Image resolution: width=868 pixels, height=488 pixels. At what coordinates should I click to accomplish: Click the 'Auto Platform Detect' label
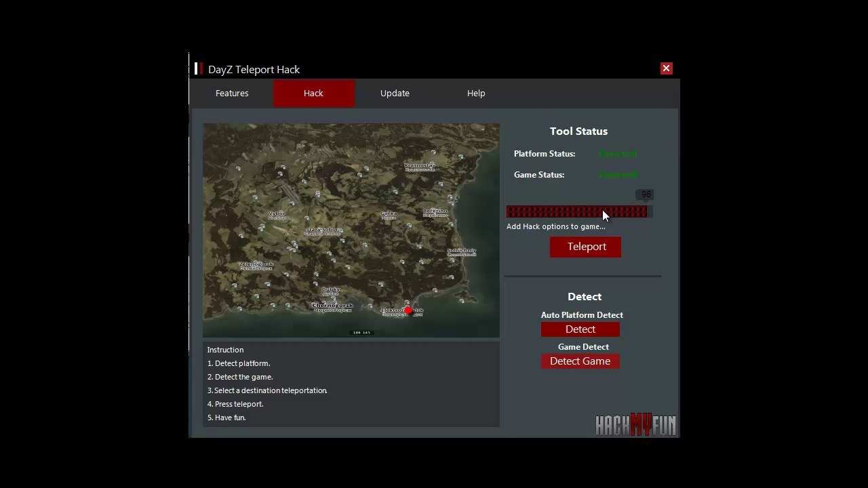point(582,315)
